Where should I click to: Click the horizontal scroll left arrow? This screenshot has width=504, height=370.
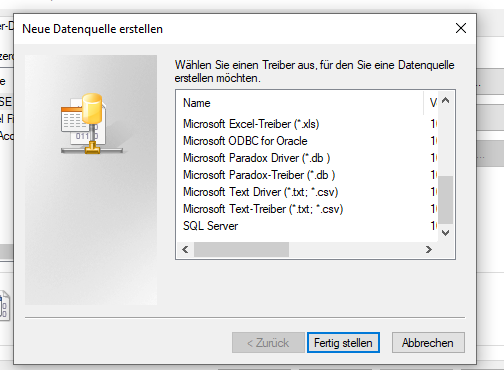[185, 249]
